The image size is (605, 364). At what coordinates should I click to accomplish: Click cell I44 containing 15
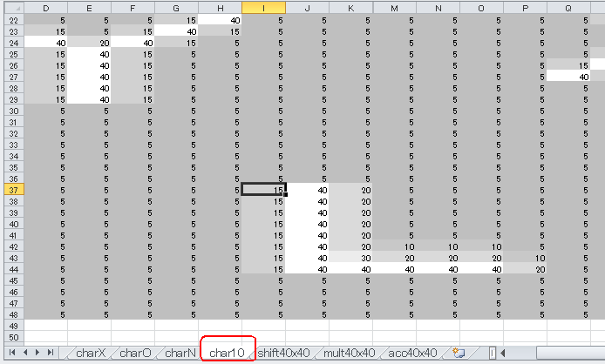(263, 269)
